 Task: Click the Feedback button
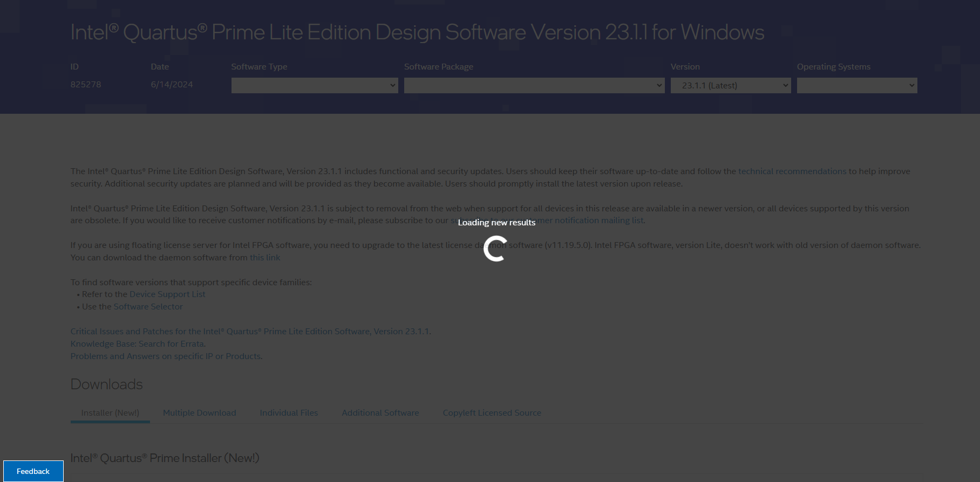coord(33,471)
